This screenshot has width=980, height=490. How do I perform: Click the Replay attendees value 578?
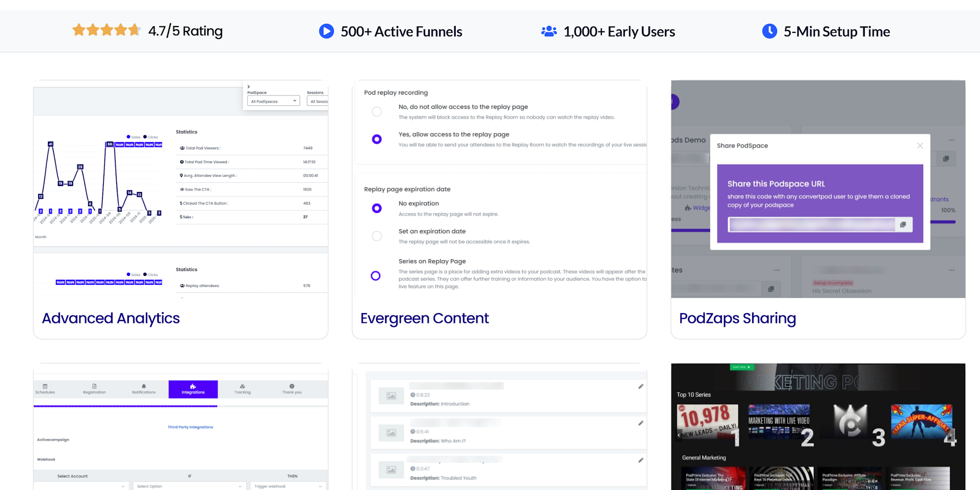click(x=307, y=286)
